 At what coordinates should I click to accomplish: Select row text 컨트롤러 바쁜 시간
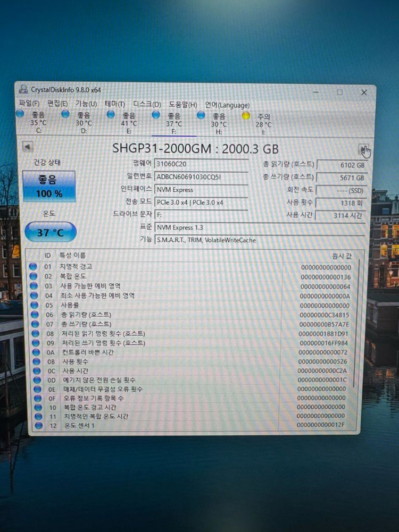88,352
